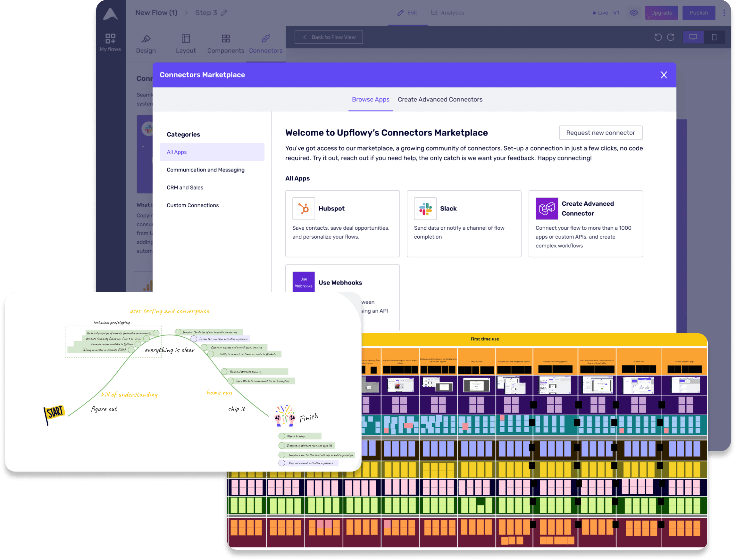Expand Communication and Messaging category
The image size is (736, 560).
tap(205, 169)
